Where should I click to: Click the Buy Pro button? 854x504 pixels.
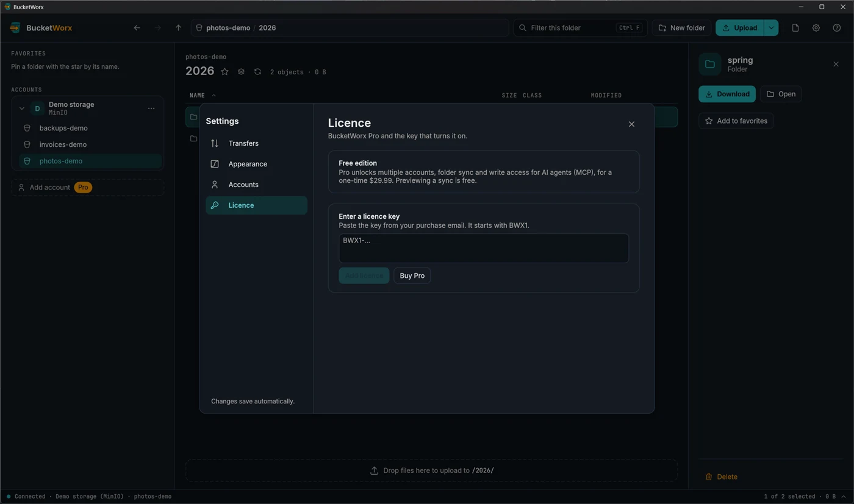point(412,275)
